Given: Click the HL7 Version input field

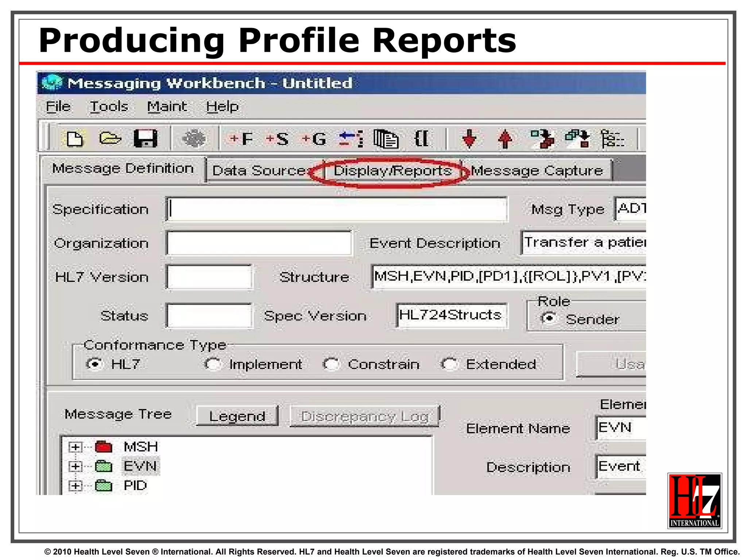Looking at the screenshot, I should coord(209,277).
